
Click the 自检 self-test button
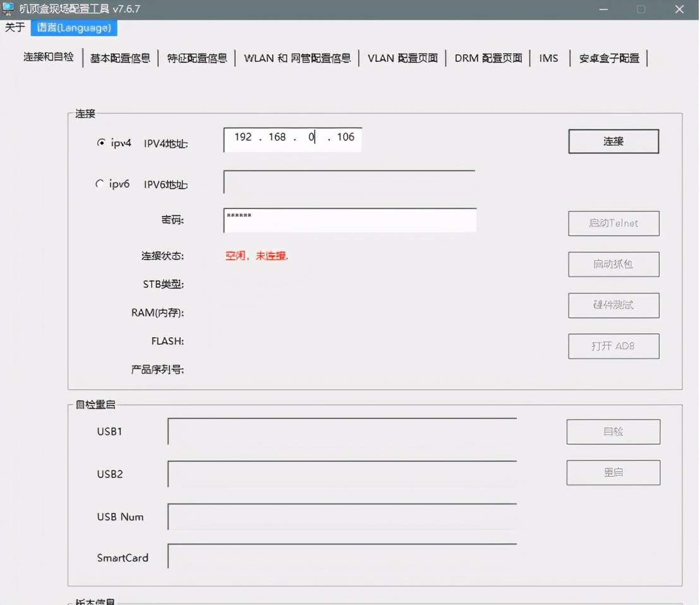[x=613, y=432]
